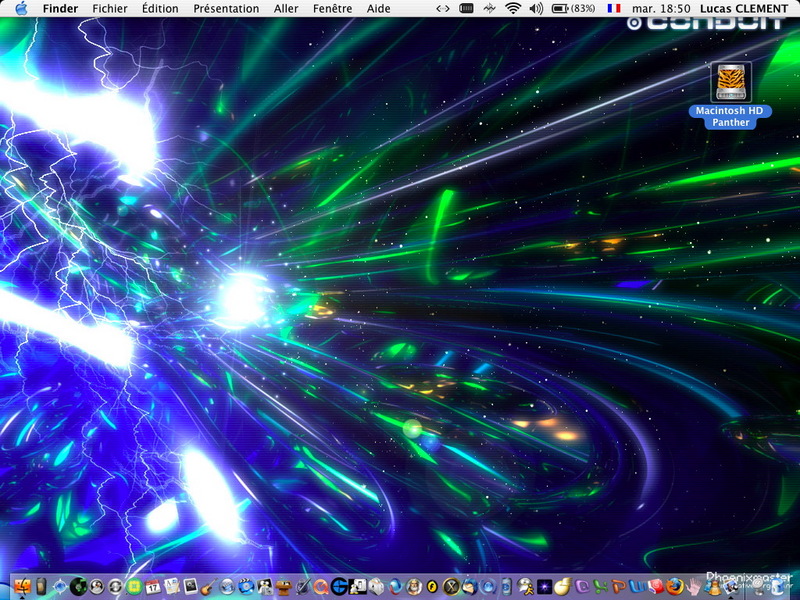The image size is (800, 600).
Task: Open the Apple menu
Action: pyautogui.click(x=20, y=8)
